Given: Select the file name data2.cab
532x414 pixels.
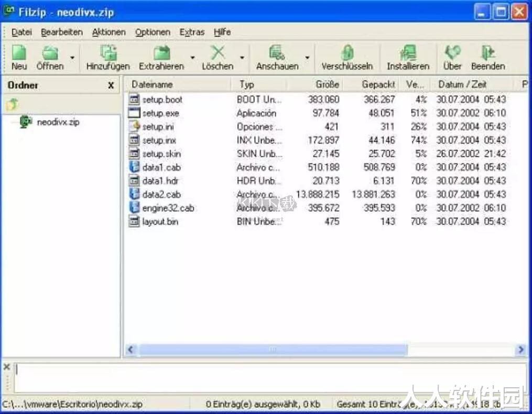Looking at the screenshot, I should tap(161, 194).
